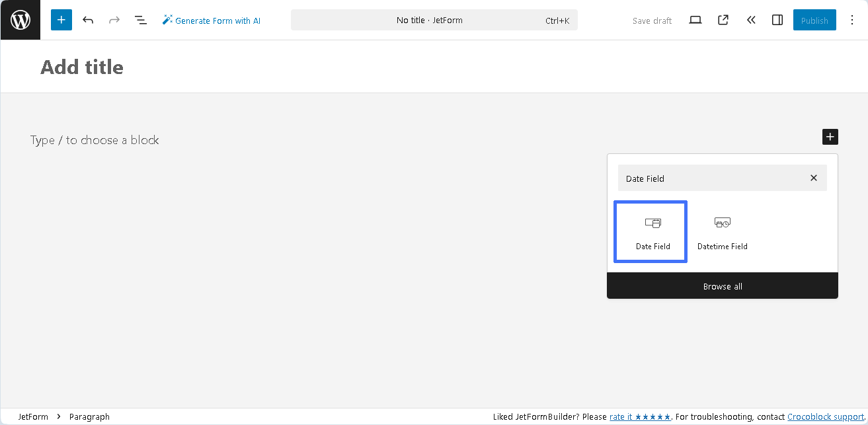The image size is (868, 425).
Task: Open the Crocoblock support link
Action: [x=826, y=417]
